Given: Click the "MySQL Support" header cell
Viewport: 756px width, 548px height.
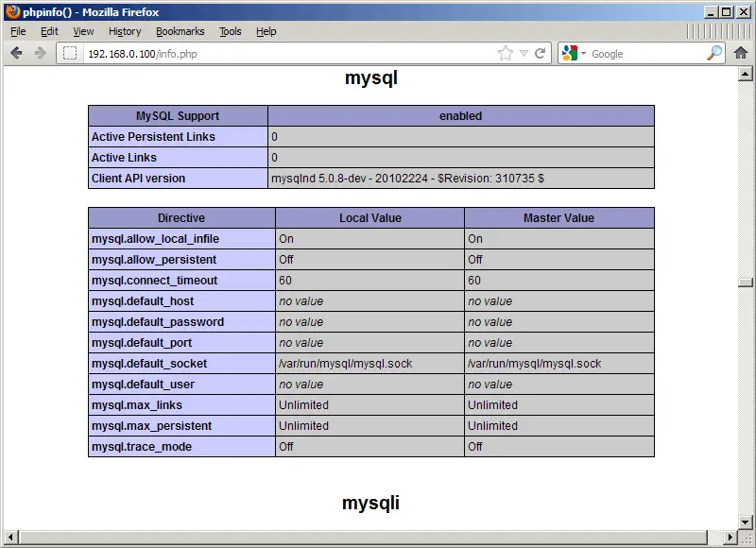Looking at the screenshot, I should click(178, 116).
